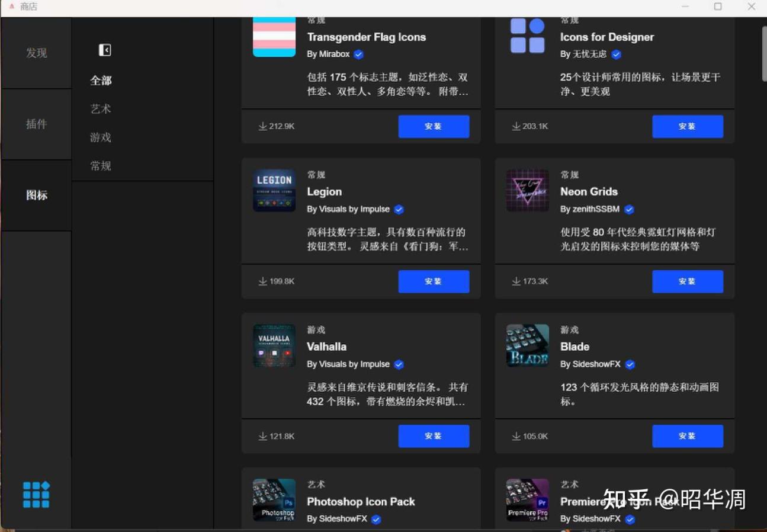This screenshot has height=532, width=767.
Task: Click the store's vertical scrollbar
Action: (x=764, y=53)
